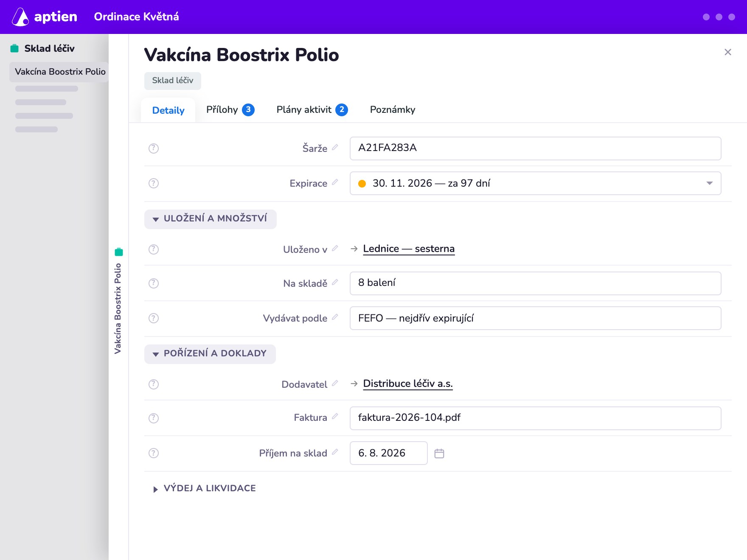
Task: Follow the Lednice — sesterna link
Action: point(409,249)
